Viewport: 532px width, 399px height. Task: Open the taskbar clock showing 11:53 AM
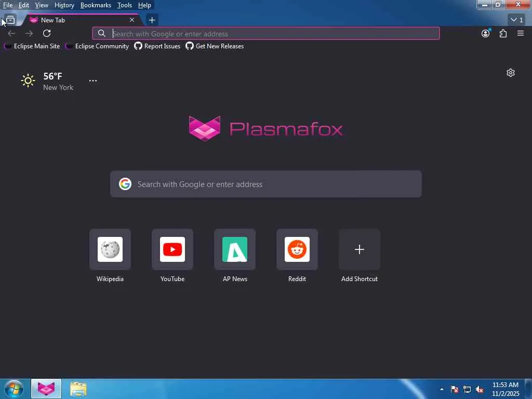click(x=506, y=389)
